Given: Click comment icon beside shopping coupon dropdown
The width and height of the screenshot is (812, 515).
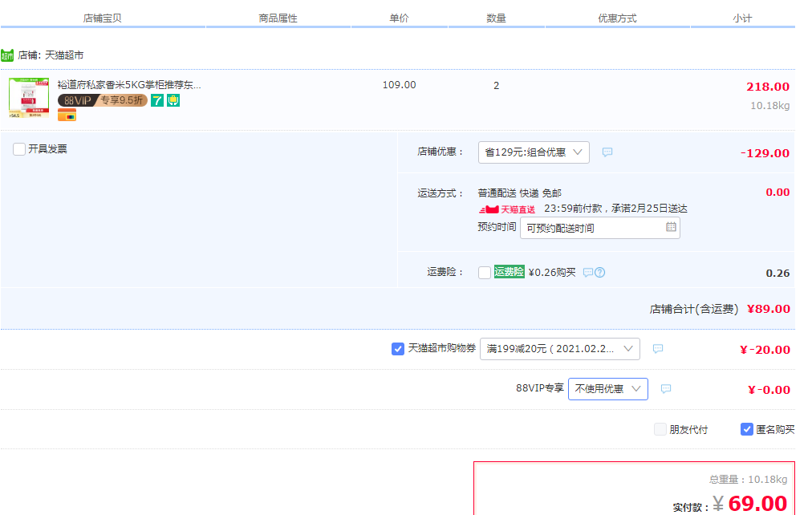Looking at the screenshot, I should point(658,349).
